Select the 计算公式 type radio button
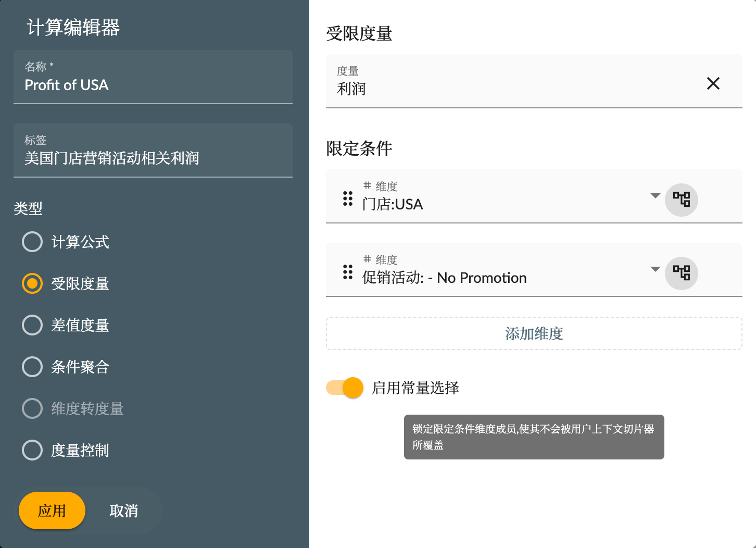 [32, 242]
